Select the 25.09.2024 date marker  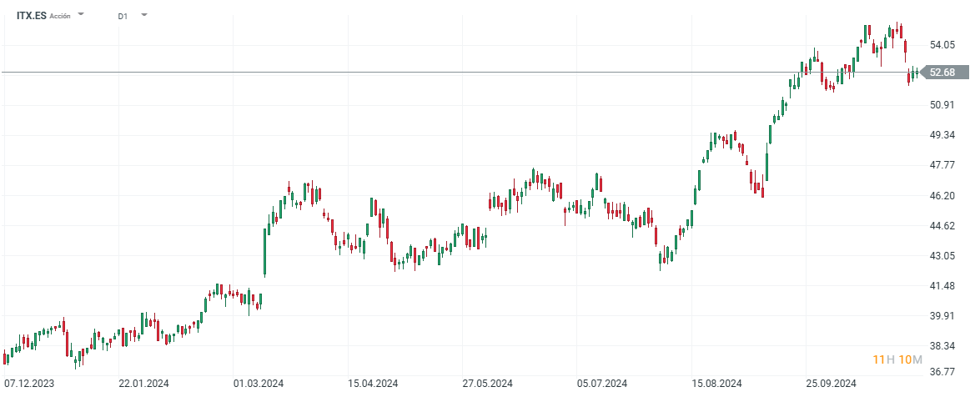831,384
